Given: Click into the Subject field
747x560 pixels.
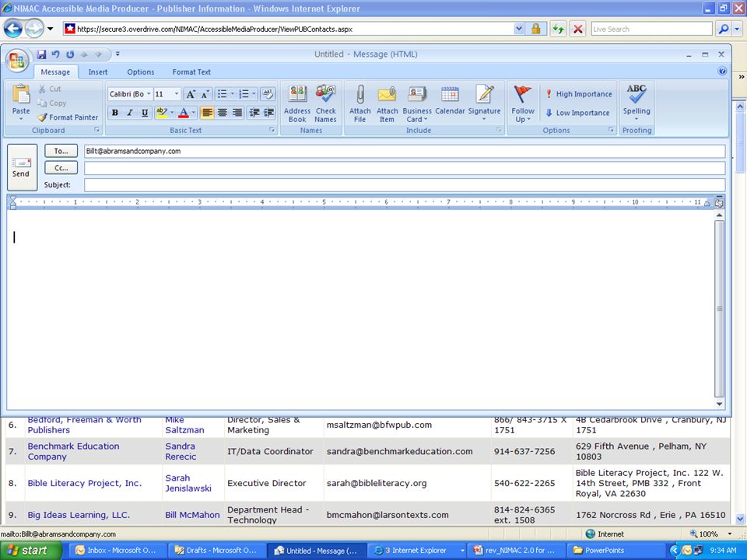Looking at the screenshot, I should point(405,185).
